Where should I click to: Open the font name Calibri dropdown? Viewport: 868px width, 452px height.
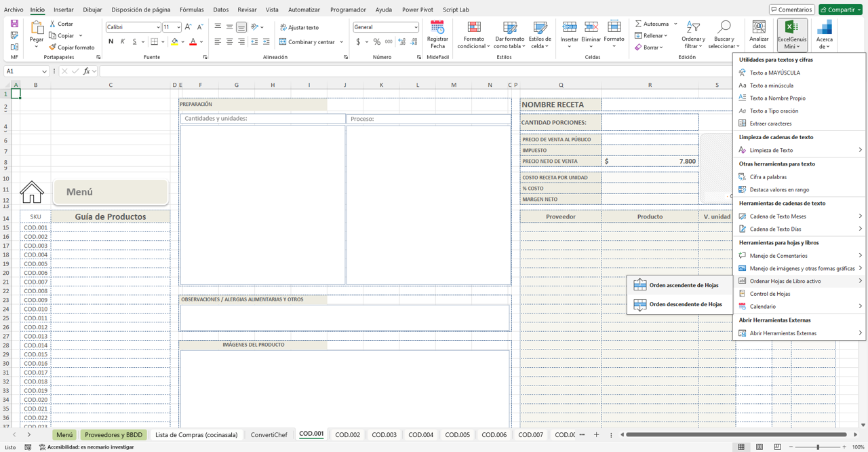[158, 27]
